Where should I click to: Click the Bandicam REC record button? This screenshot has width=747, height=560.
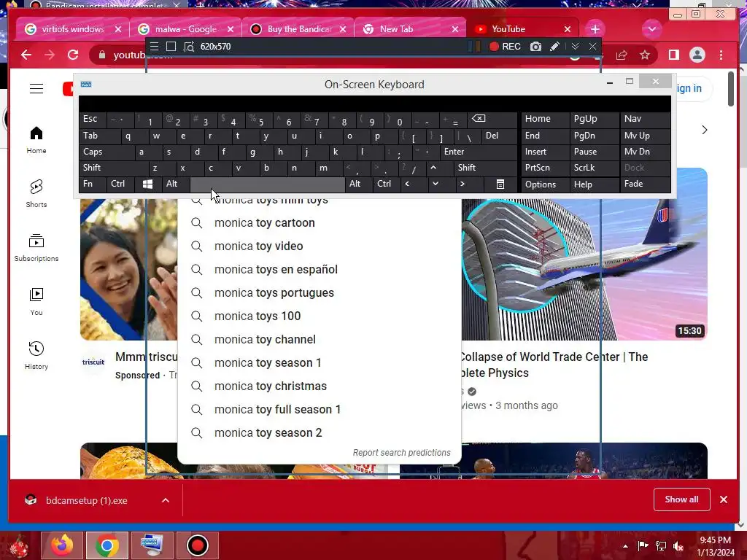click(x=505, y=46)
